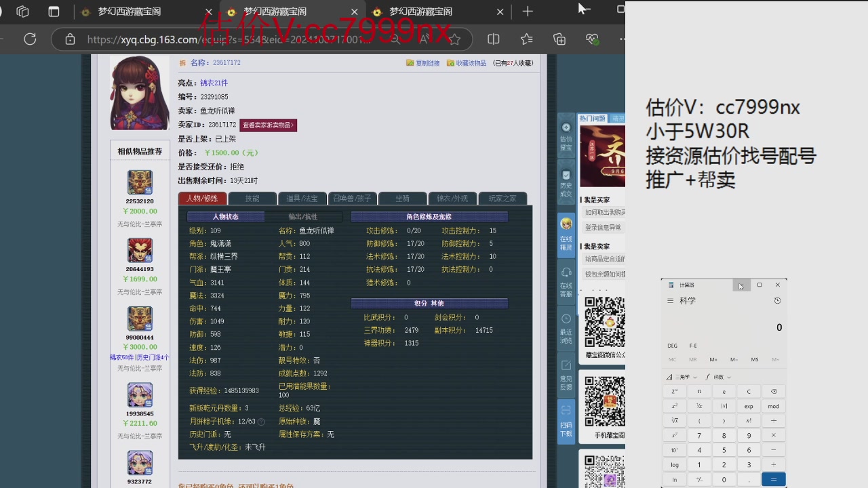The image size is (868, 488).
Task: Open the calculator memory M dropdown
Action: (x=775, y=359)
